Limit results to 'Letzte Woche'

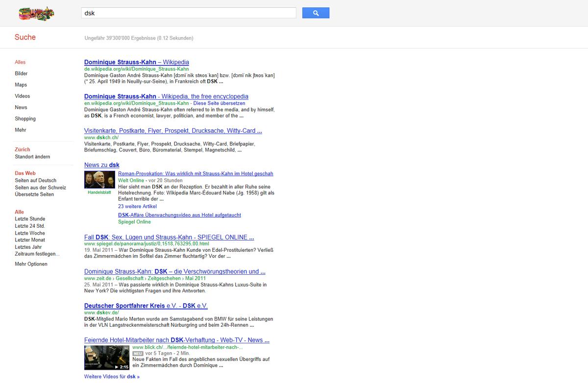click(x=30, y=233)
